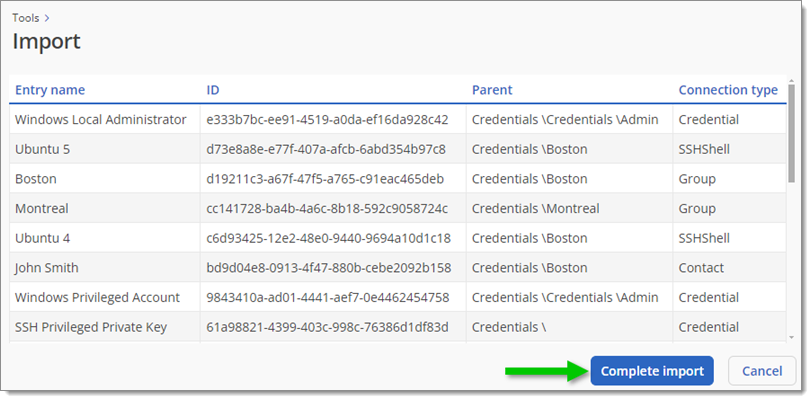Select the Ubuntu 4 entry row
This screenshot has width=812, height=401.
coord(397,238)
